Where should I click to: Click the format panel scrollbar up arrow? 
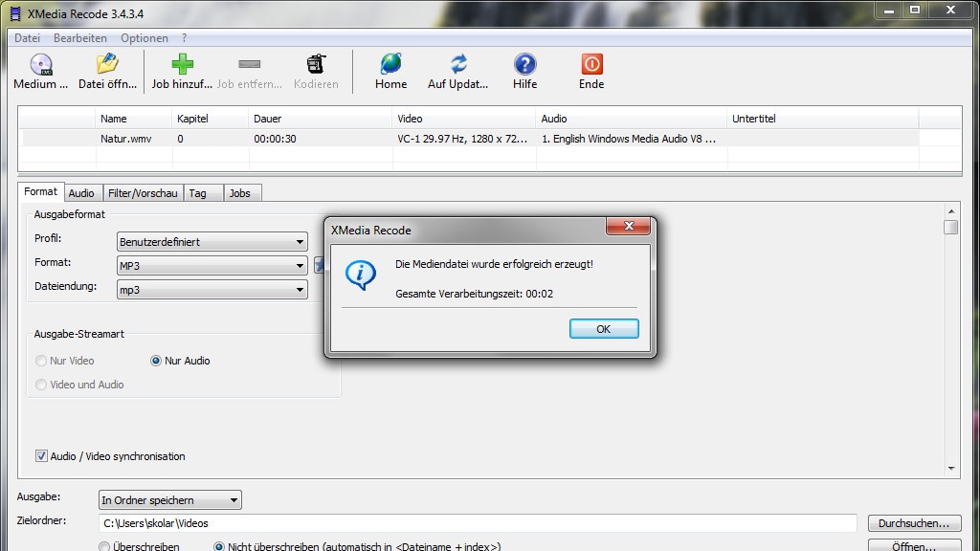click(x=950, y=211)
